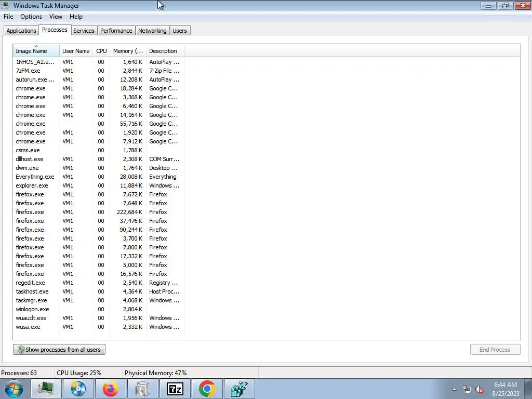The image size is (532, 399).
Task: Switch to the Services tab
Action: tap(84, 31)
